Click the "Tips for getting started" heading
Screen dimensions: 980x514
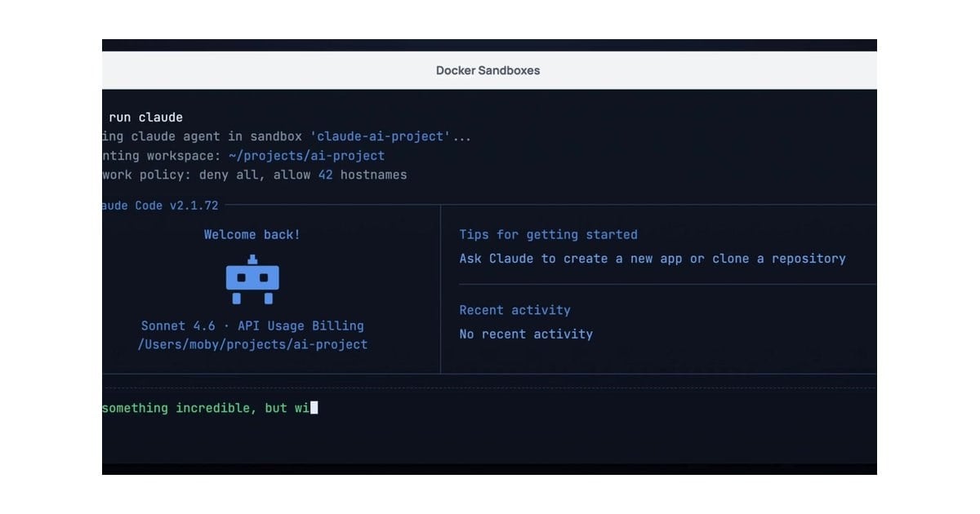pyautogui.click(x=548, y=234)
